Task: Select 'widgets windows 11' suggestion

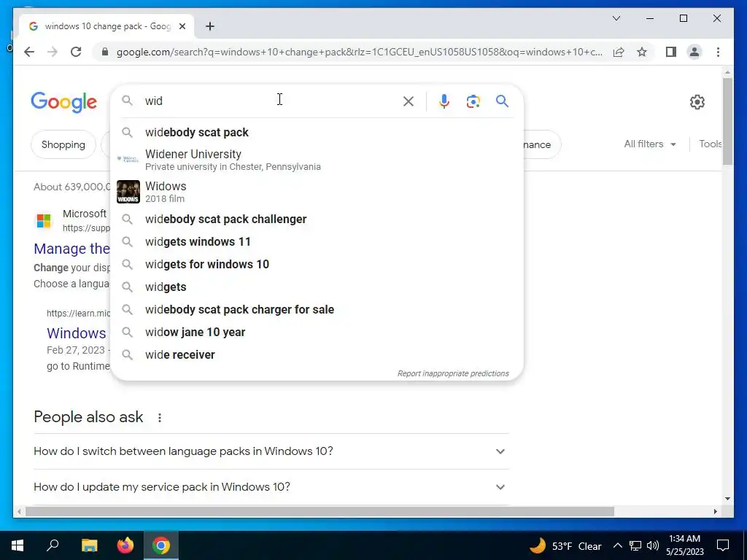Action: (317, 242)
